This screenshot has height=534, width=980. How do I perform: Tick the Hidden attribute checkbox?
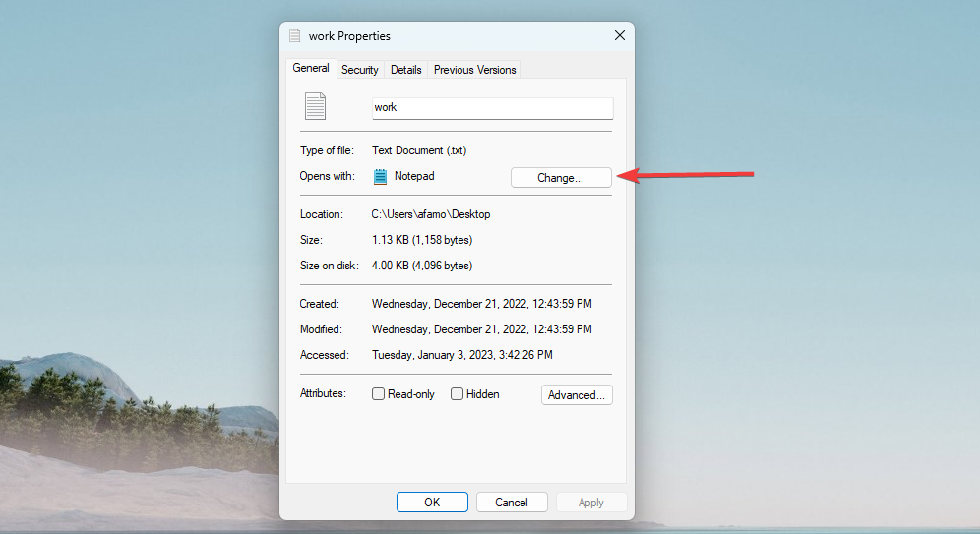tap(458, 394)
